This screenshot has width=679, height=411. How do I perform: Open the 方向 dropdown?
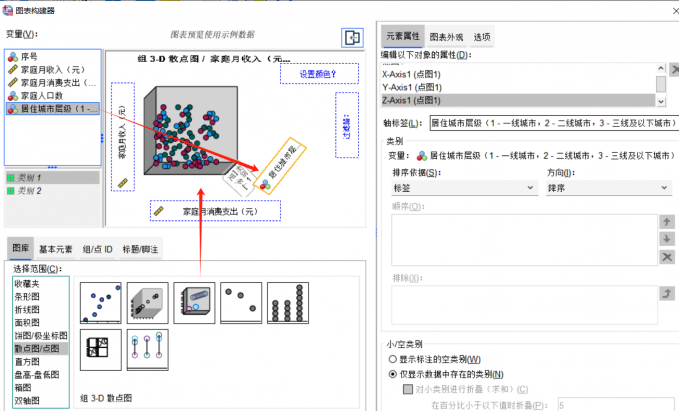pyautogui.click(x=608, y=188)
